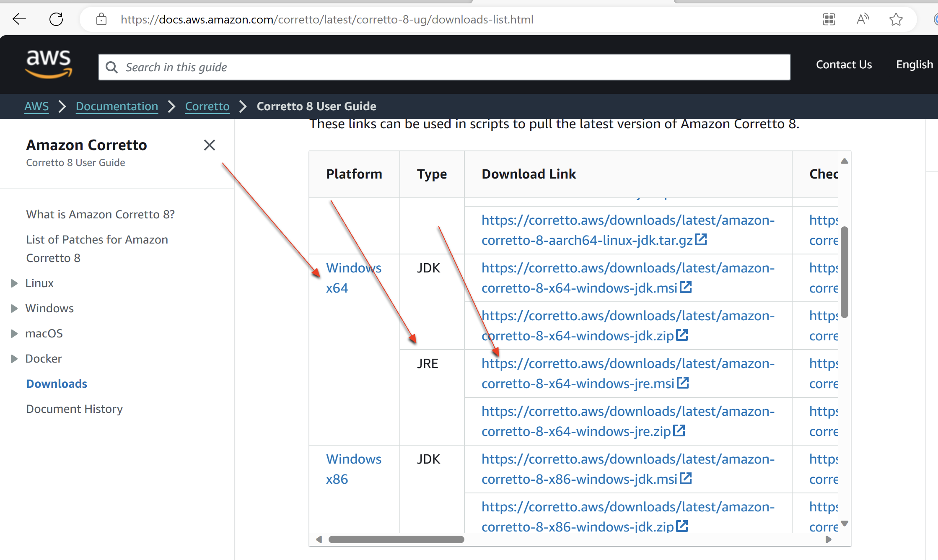Screen dimensions: 938x560
Task: Expand the macOS section in the sidebar
Action: pyautogui.click(x=14, y=334)
